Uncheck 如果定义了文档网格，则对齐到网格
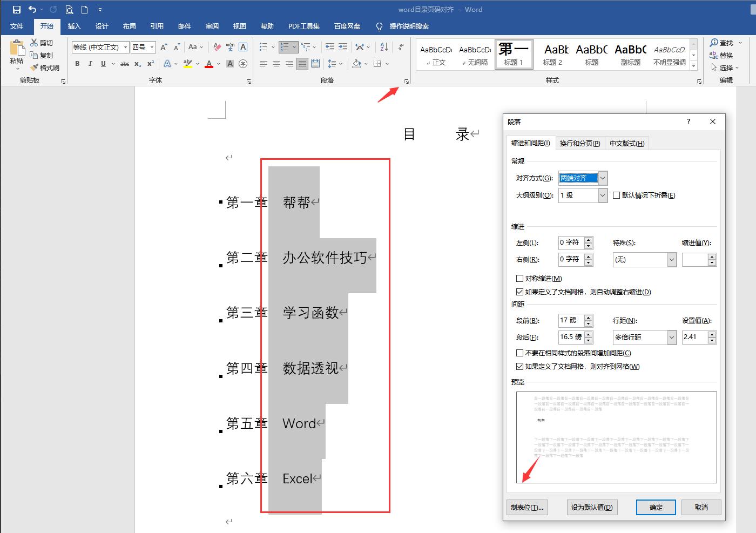The height and width of the screenshot is (533, 756). [520, 366]
